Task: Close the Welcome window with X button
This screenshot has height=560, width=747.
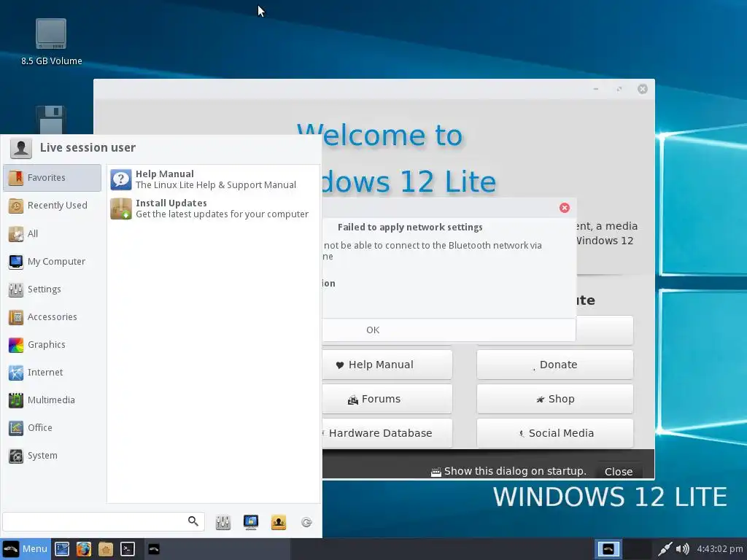Action: coord(643,89)
